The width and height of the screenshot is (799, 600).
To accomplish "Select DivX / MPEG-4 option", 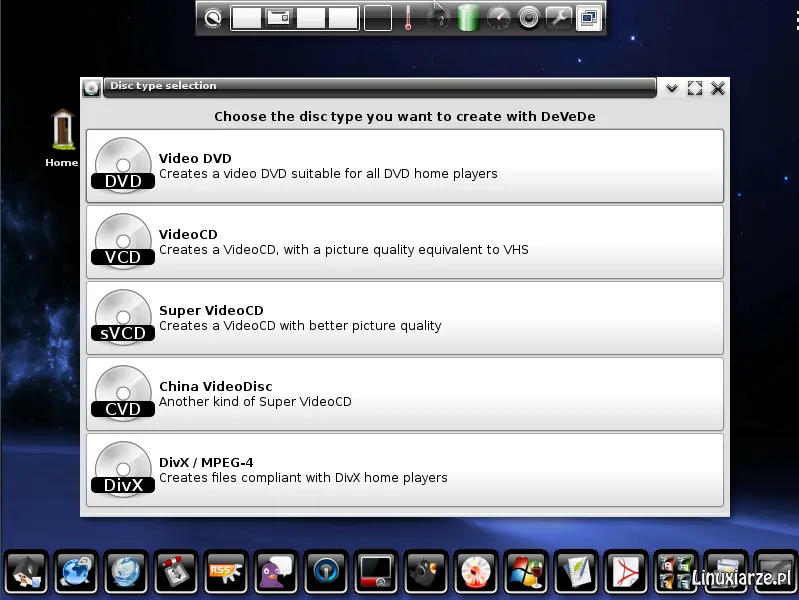I will pos(405,470).
